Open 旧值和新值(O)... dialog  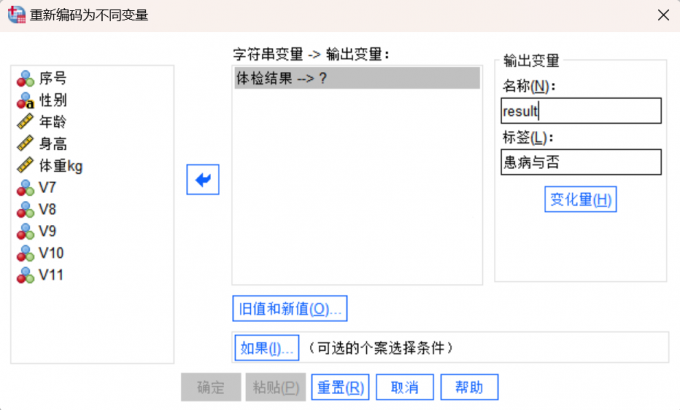pos(290,308)
